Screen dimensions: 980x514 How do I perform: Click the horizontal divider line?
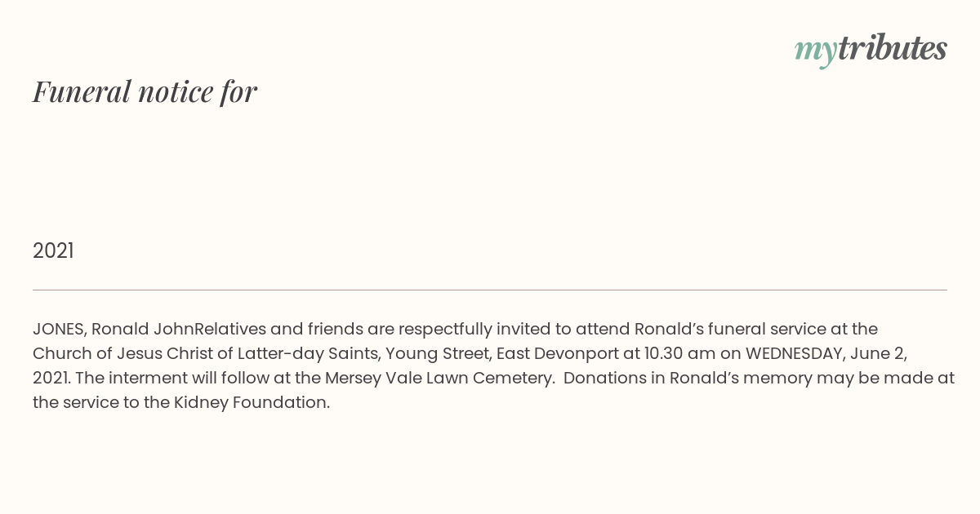point(490,290)
